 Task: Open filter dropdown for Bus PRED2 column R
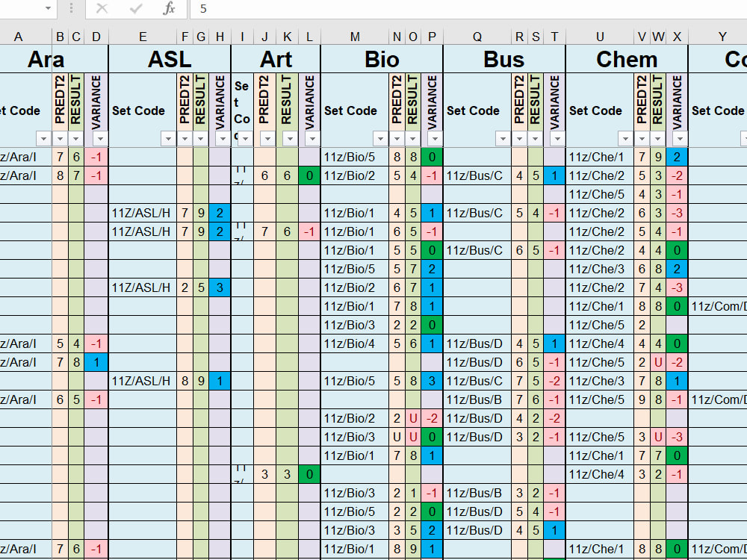(x=519, y=139)
